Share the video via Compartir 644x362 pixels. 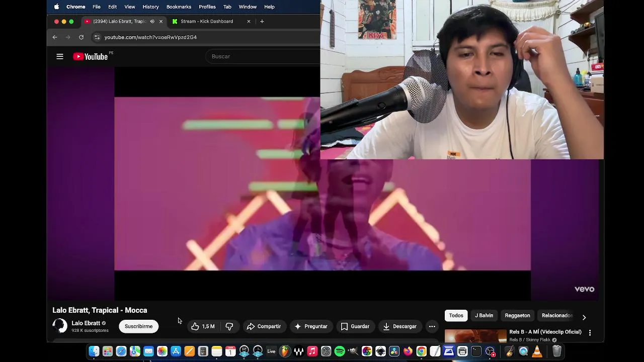264,326
